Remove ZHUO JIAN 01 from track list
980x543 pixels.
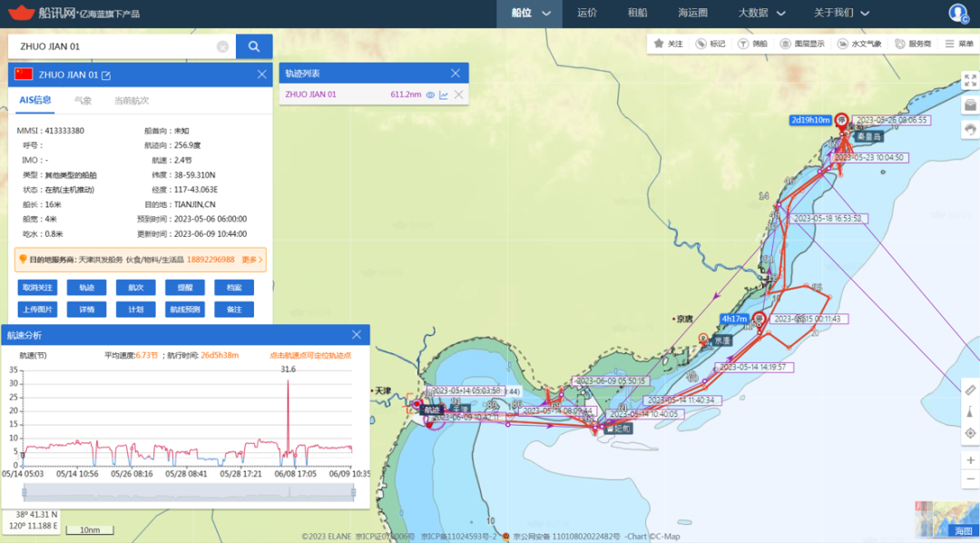[458, 95]
